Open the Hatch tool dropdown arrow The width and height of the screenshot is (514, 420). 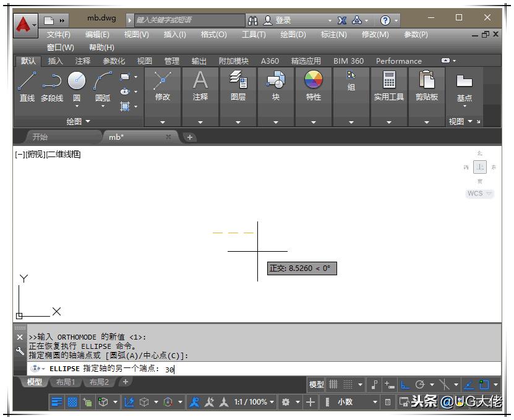135,106
